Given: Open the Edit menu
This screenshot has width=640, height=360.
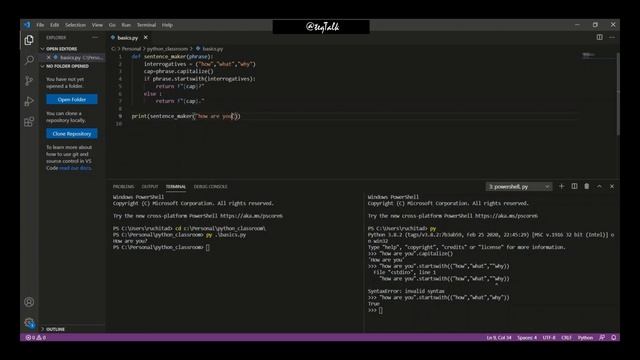Looking at the screenshot, I should point(54,25).
